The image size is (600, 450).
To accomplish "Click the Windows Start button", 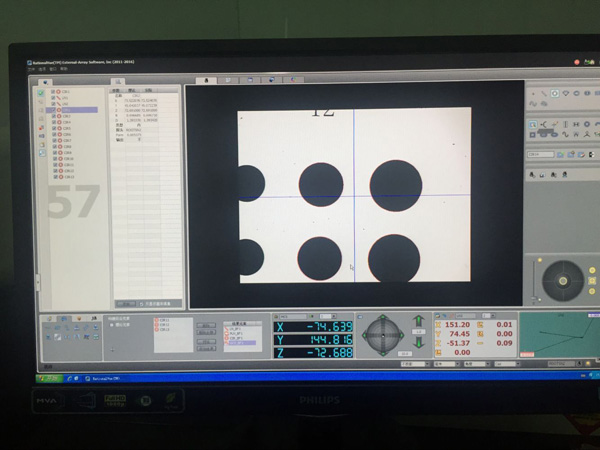I will pyautogui.click(x=47, y=379).
